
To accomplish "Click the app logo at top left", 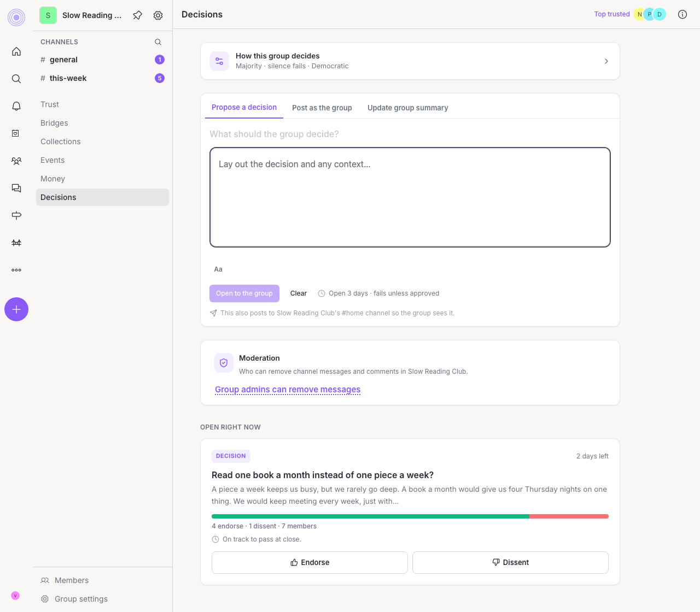I will coord(16,17).
